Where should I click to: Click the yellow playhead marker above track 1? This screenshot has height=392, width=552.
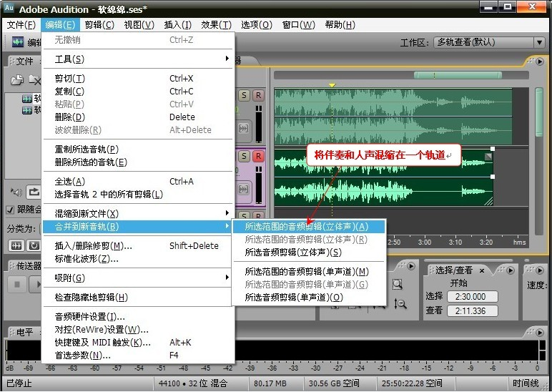(x=332, y=85)
